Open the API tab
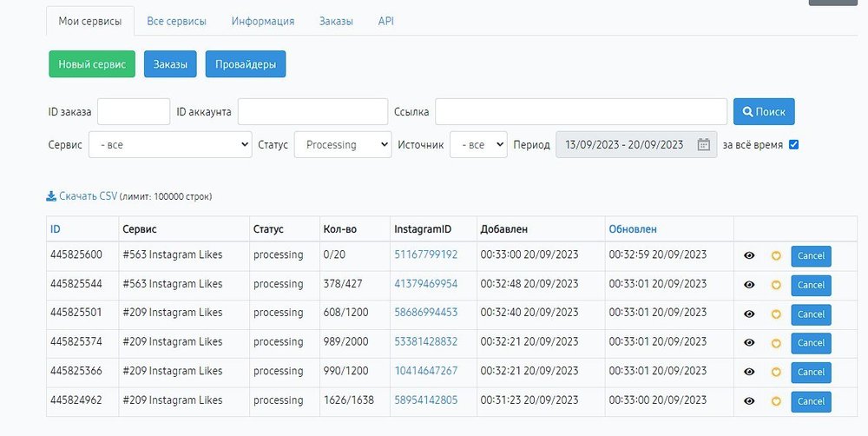The height and width of the screenshot is (436, 868). (386, 22)
